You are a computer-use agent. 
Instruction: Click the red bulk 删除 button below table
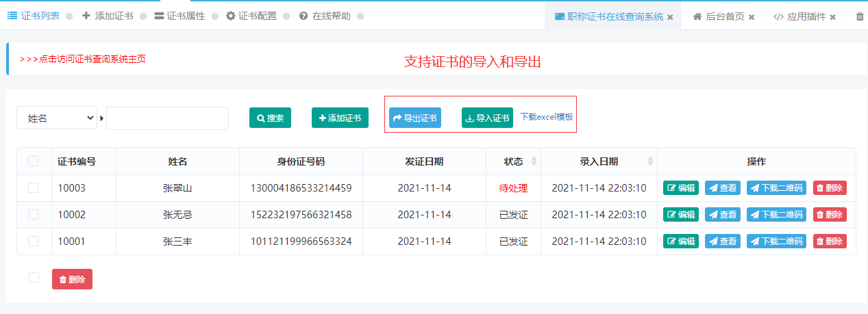[72, 279]
